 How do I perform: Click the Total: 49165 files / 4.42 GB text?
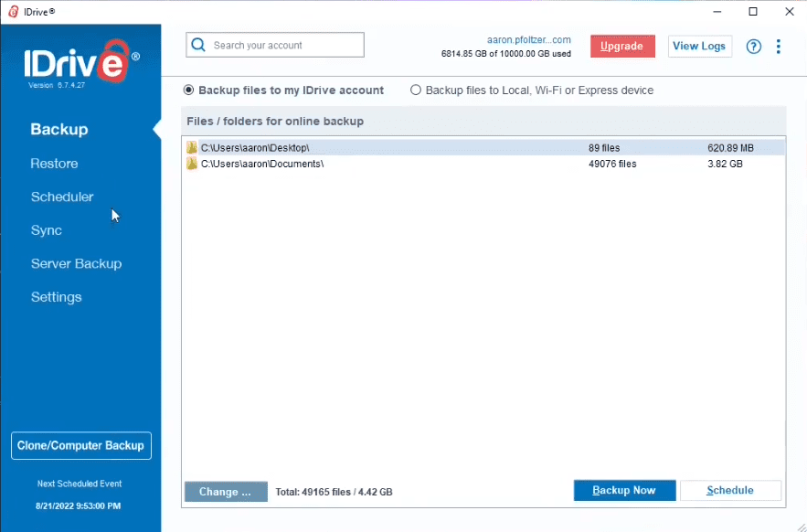tap(334, 492)
